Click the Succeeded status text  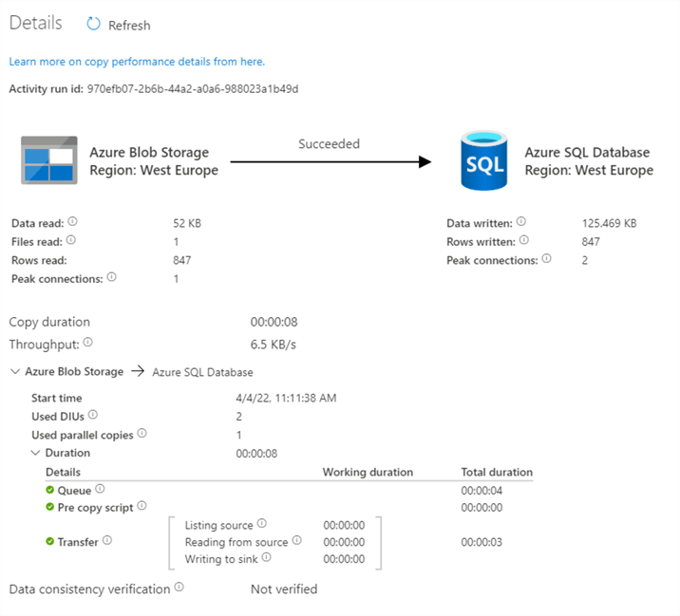click(330, 144)
